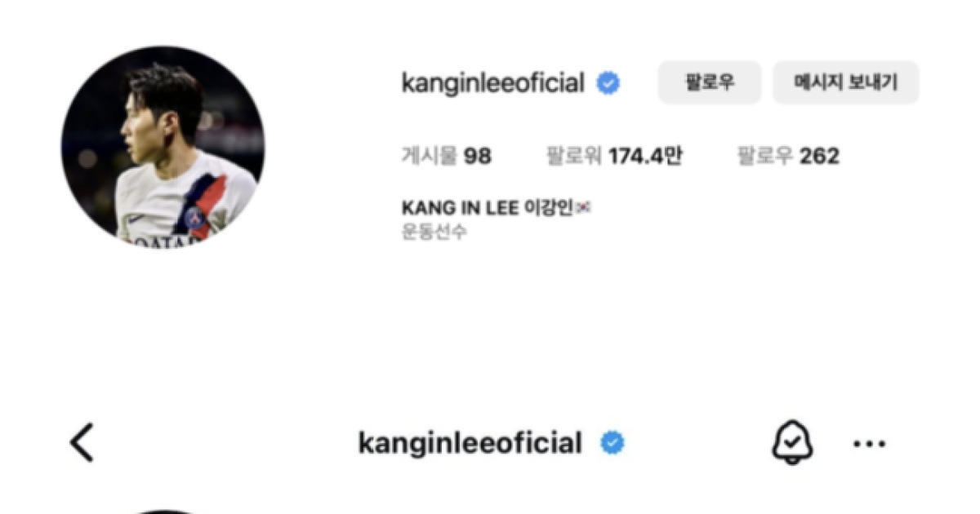Image resolution: width=980 pixels, height=514 pixels.
Task: Open the notification bell icon with checkmark
Action: coord(792,444)
